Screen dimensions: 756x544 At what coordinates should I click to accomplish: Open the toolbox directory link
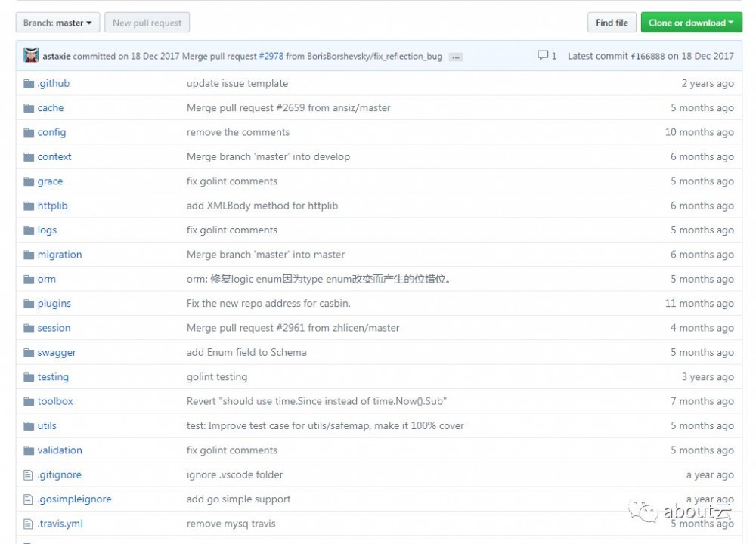(55, 401)
